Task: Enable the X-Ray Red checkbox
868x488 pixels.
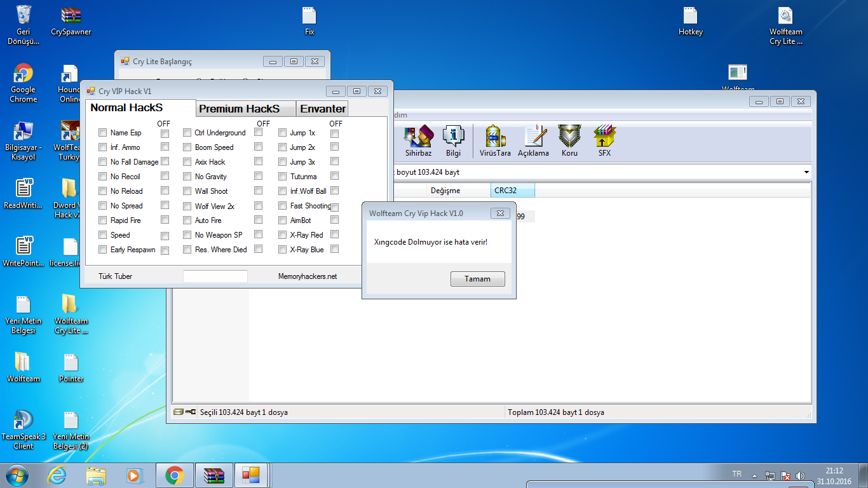Action: (x=282, y=235)
